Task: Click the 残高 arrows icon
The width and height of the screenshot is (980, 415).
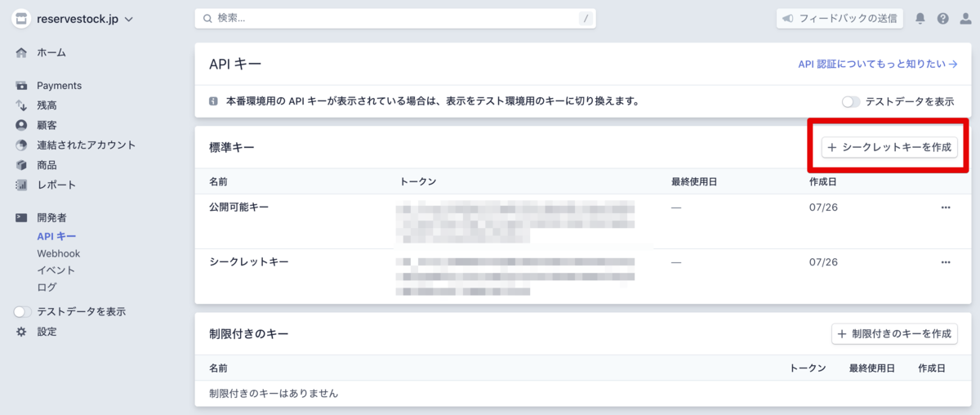Action: pos(21,105)
